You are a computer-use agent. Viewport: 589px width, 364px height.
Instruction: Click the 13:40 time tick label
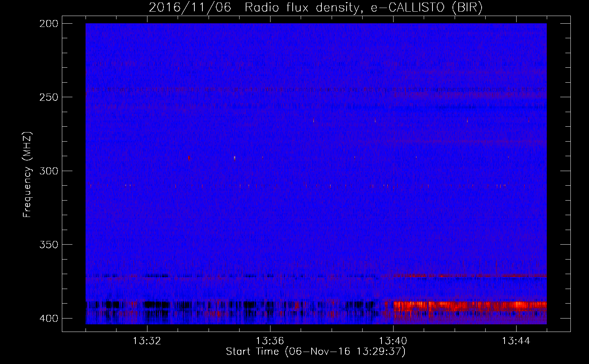(393, 341)
